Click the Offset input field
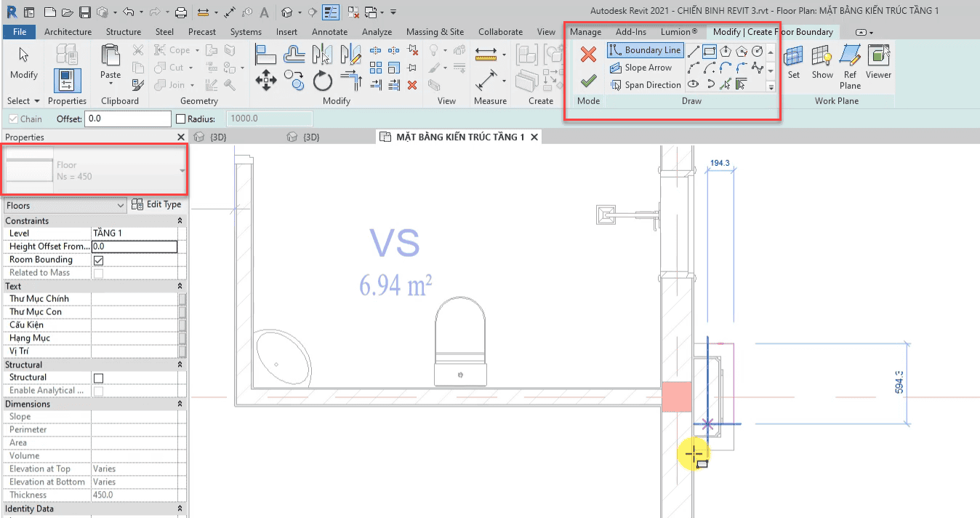 tap(128, 119)
